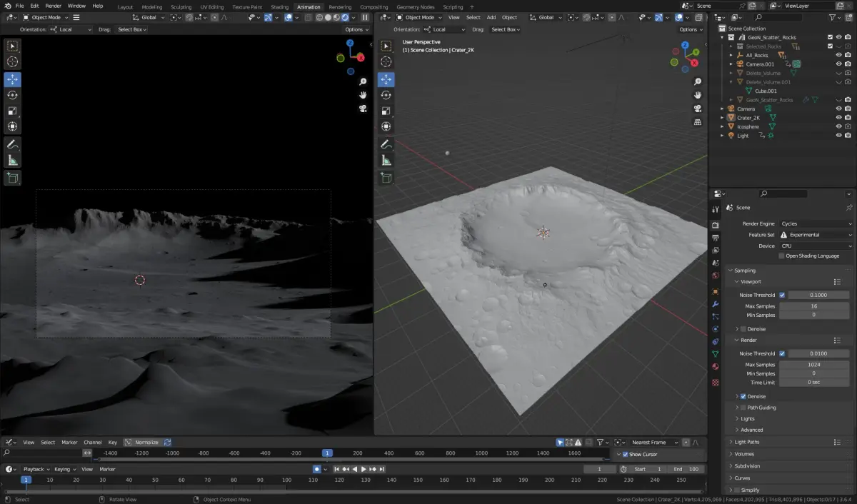Click the play animation button

click(x=364, y=469)
